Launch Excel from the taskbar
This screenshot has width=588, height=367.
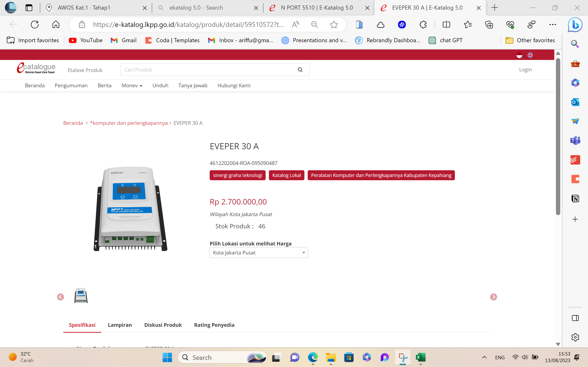tap(421, 357)
